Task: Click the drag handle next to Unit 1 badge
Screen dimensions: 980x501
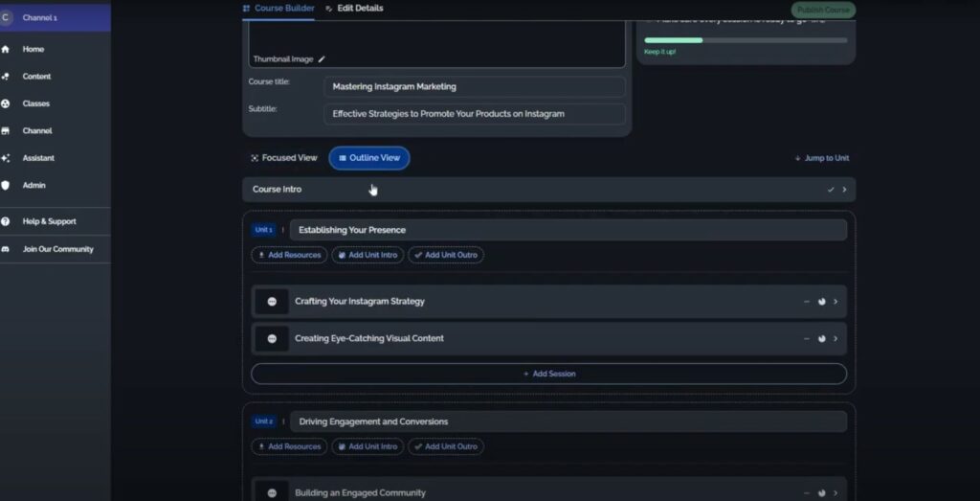Action: (x=282, y=230)
